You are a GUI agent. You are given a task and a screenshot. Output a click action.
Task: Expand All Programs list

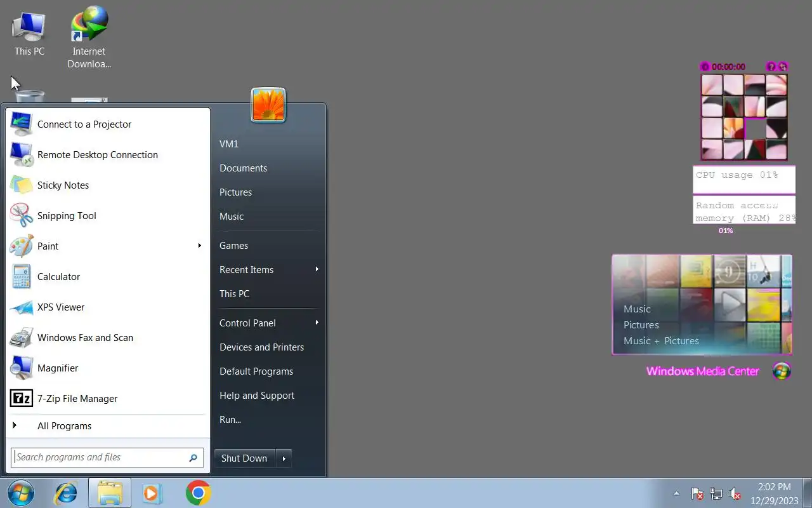[x=108, y=426]
